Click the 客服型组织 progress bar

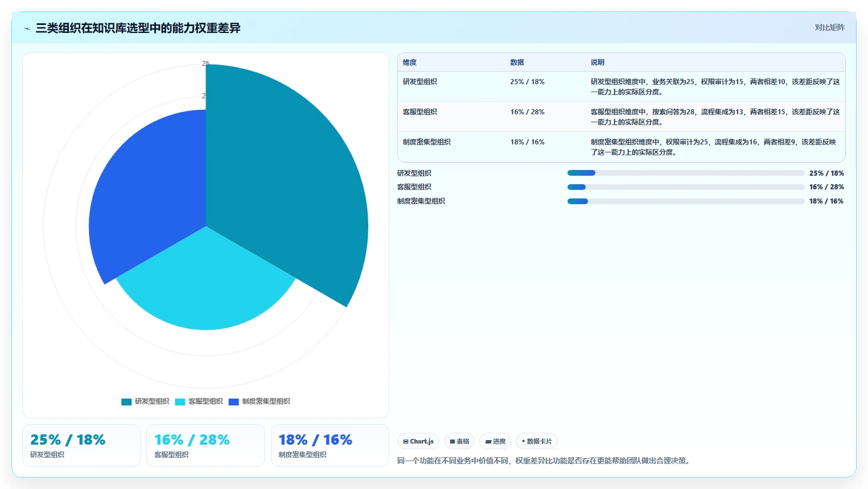coord(686,187)
